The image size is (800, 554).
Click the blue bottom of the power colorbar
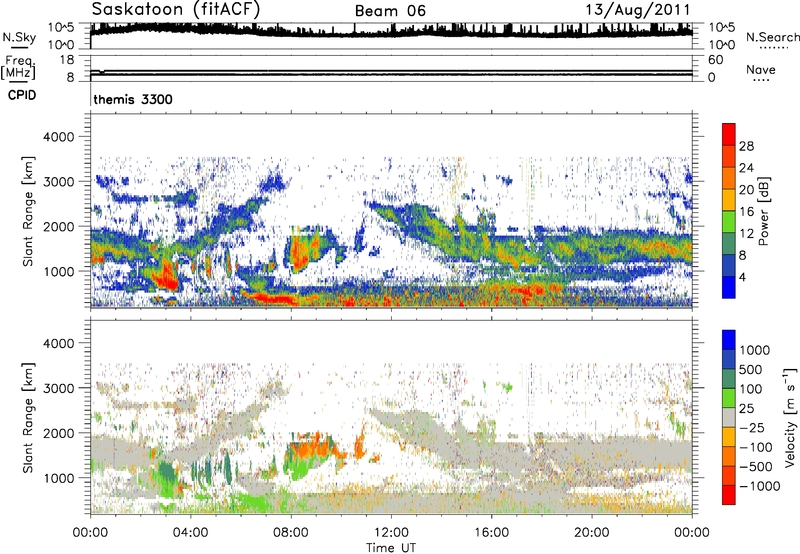[729, 287]
